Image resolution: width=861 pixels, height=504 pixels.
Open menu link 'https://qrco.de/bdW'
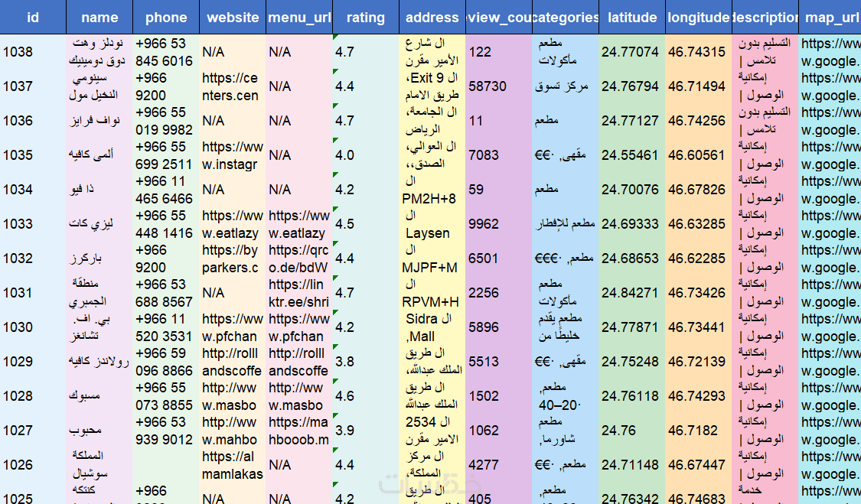pos(299,259)
